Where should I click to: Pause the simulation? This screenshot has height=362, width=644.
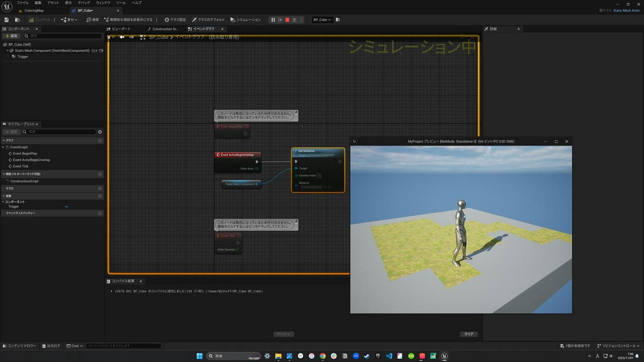[x=273, y=20]
